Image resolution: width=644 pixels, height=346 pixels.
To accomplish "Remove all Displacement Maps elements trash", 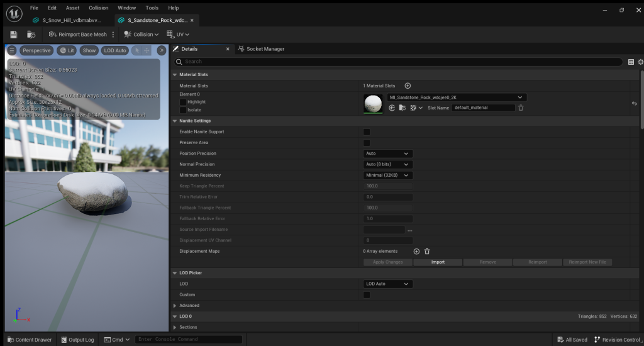I will point(427,252).
